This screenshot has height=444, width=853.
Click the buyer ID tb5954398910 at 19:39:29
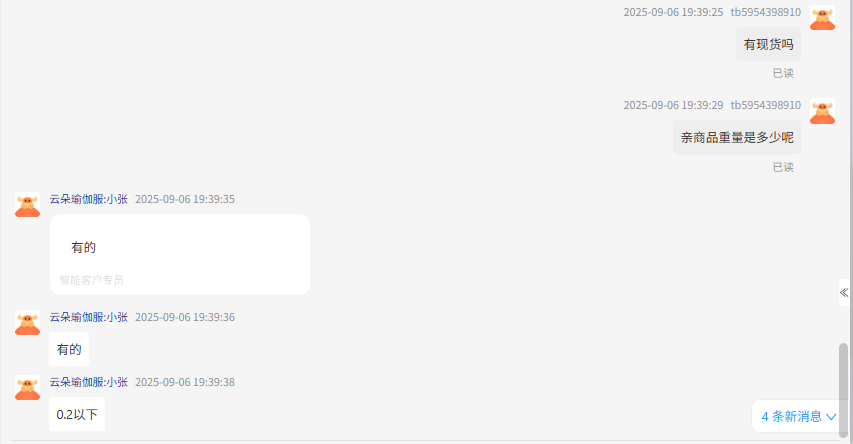pyautogui.click(x=765, y=105)
